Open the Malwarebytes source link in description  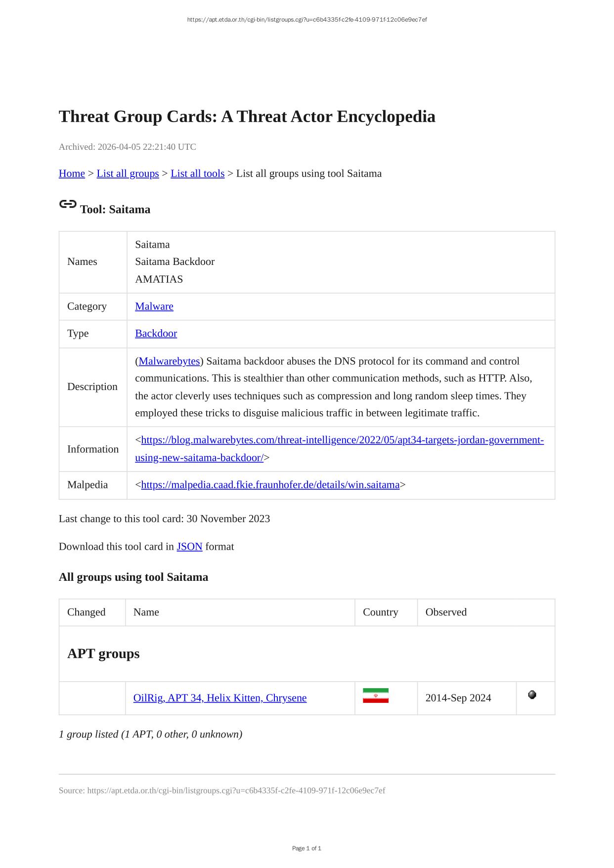(169, 361)
